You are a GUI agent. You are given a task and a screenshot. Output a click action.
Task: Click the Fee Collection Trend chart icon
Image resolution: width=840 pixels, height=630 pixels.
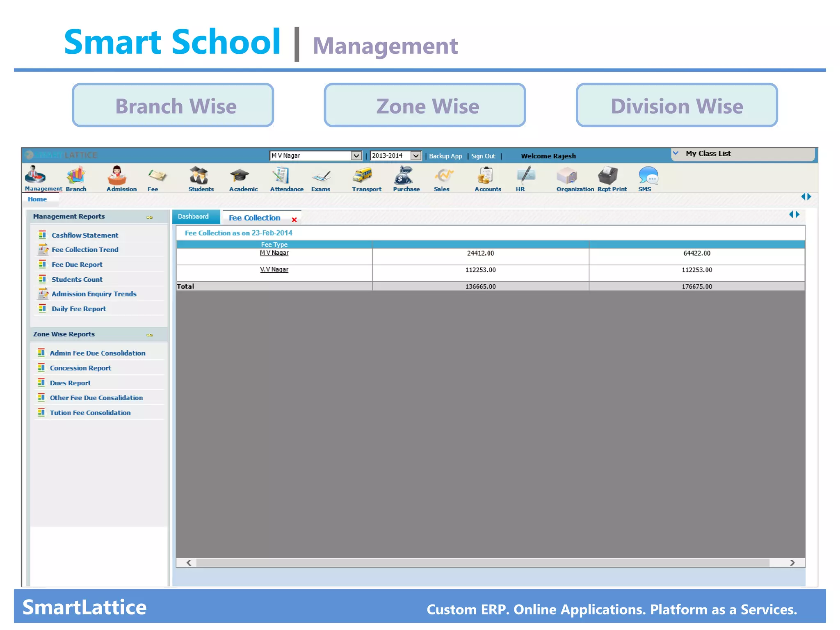coord(43,249)
